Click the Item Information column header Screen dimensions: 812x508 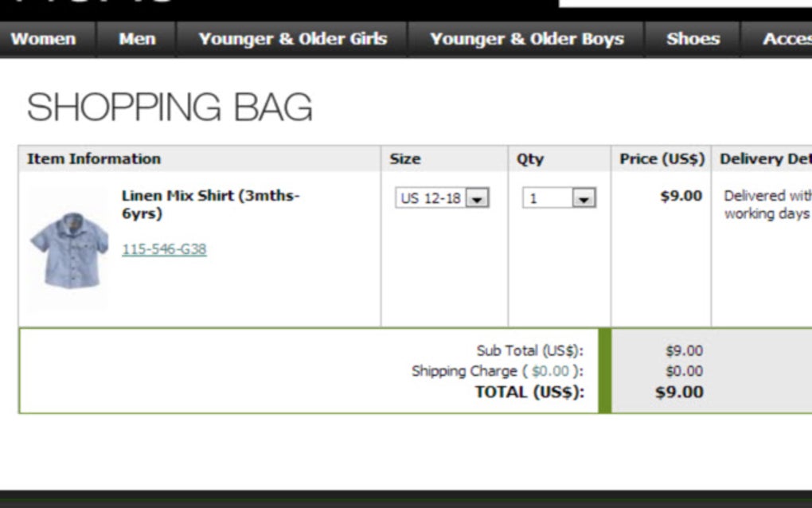pos(94,158)
